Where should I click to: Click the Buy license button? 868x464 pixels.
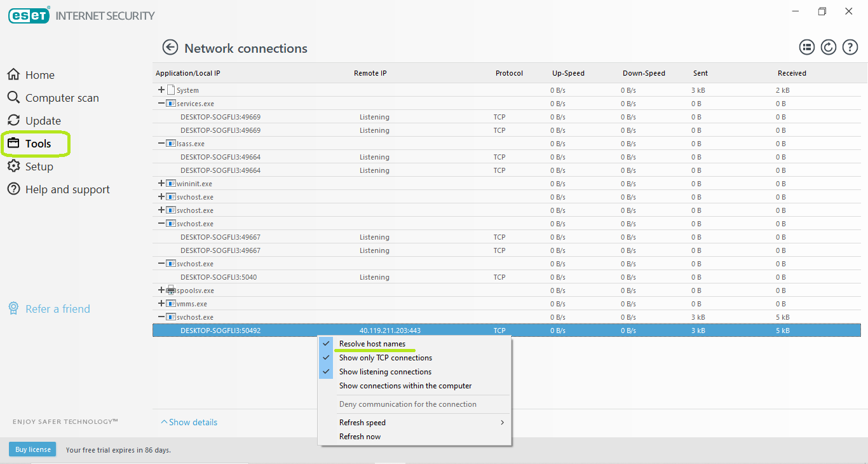tap(32, 449)
